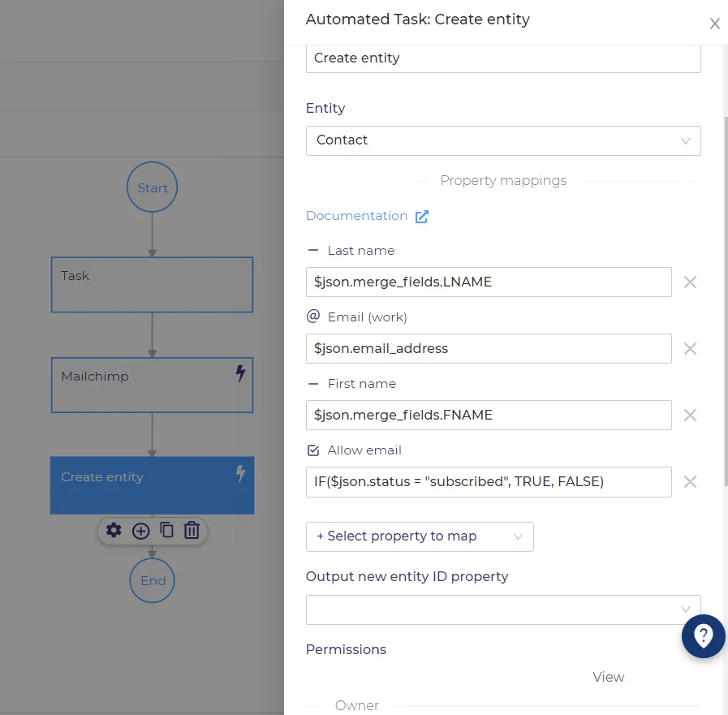Screen dimensions: 728x715
Task: Open Output new entity ID property dropdown
Action: [503, 609]
